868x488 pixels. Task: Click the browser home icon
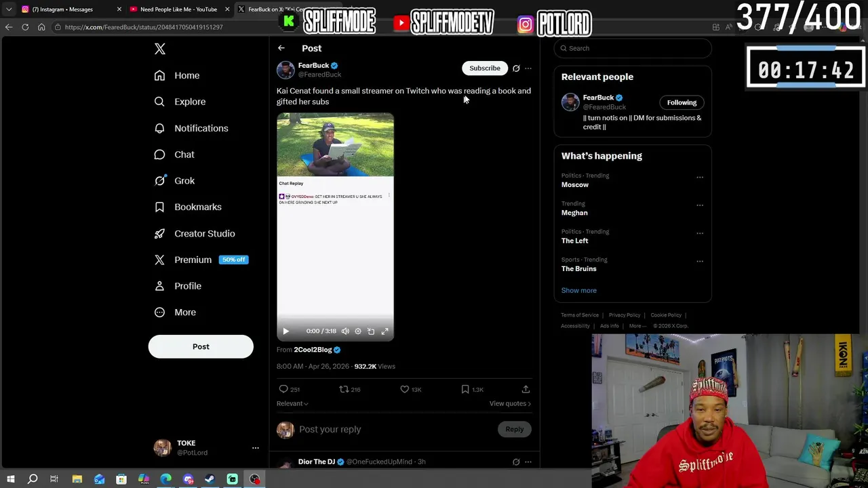pyautogui.click(x=41, y=27)
